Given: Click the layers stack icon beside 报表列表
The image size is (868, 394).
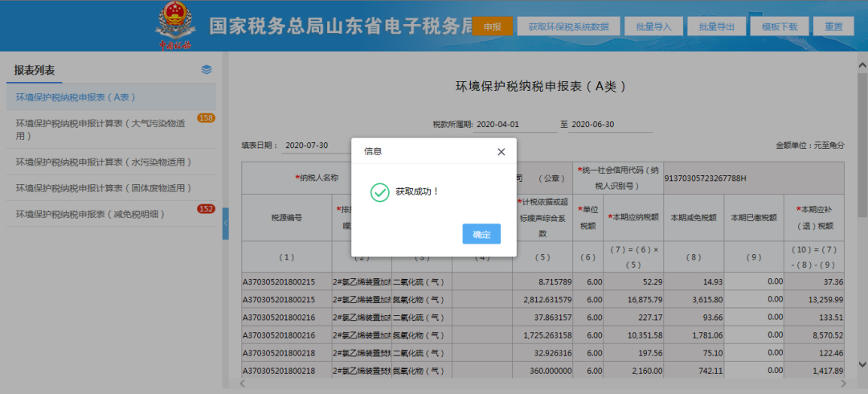Looking at the screenshot, I should click(x=207, y=70).
